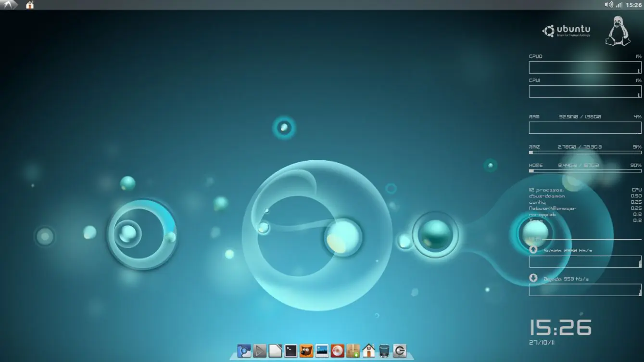
Task: Open the home folder from the dock
Action: (x=368, y=350)
